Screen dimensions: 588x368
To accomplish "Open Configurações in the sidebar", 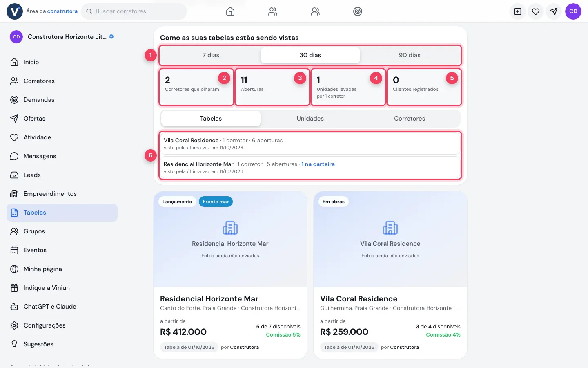I will 62,325.
